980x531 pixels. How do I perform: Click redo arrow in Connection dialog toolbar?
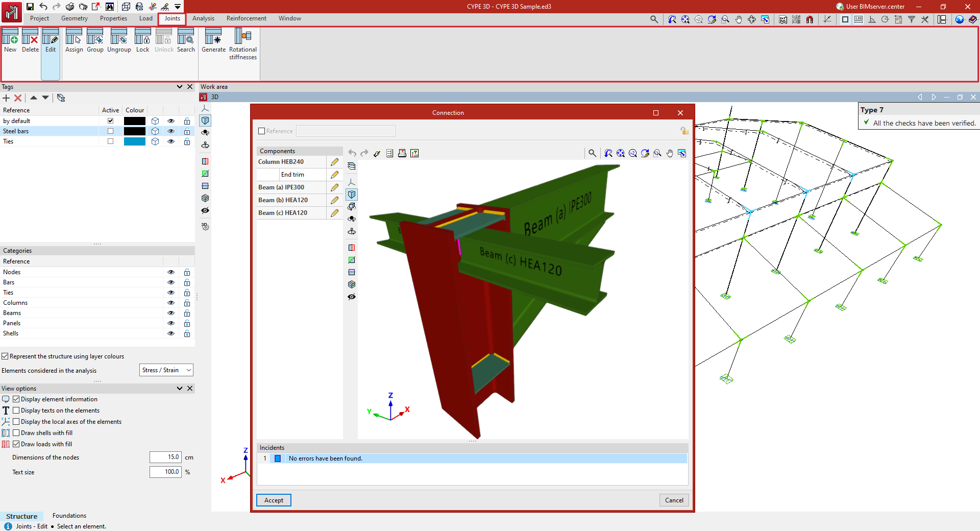(364, 153)
